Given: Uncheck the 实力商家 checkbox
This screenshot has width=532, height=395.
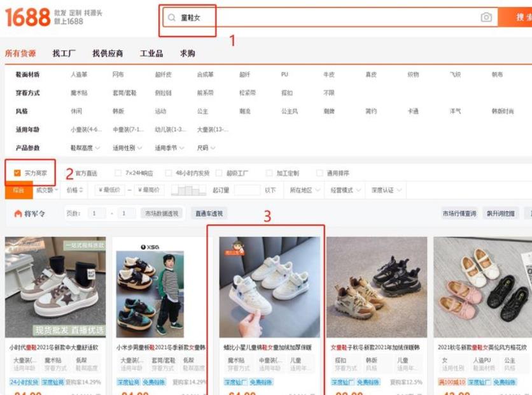Looking at the screenshot, I should [x=17, y=173].
